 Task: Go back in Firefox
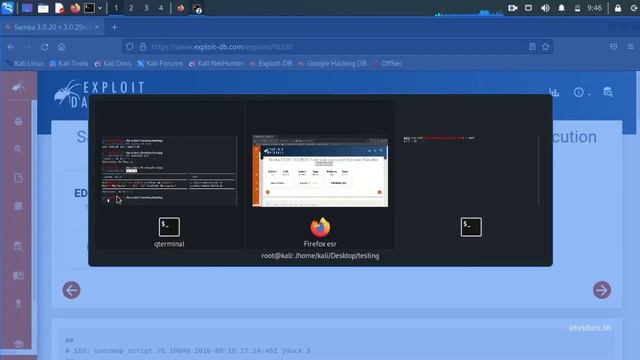tap(11, 47)
